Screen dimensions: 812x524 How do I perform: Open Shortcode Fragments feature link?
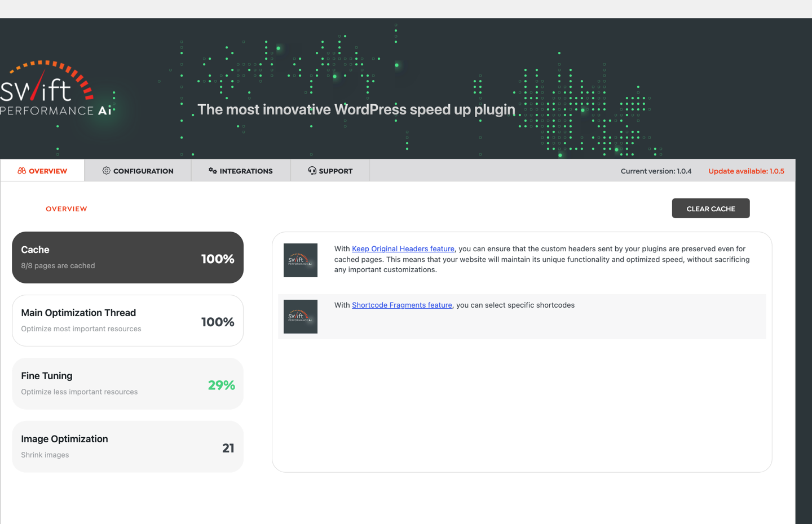[402, 305]
